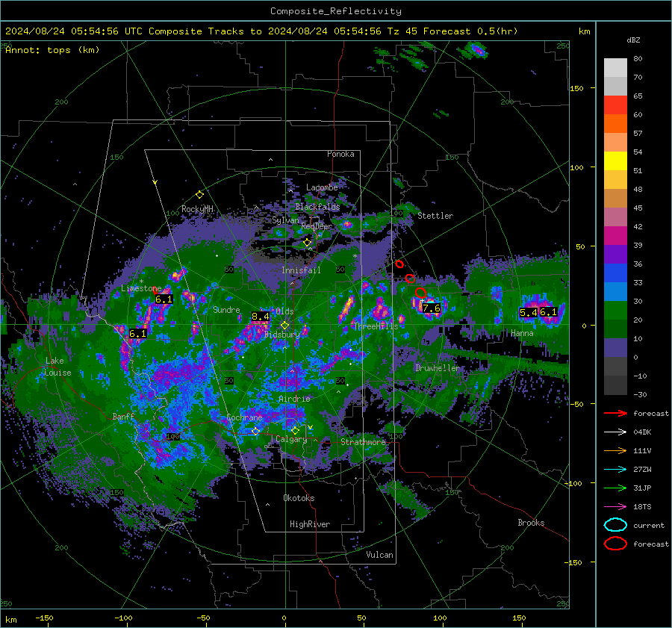Click the 7.6 storm top label

[x=431, y=308]
